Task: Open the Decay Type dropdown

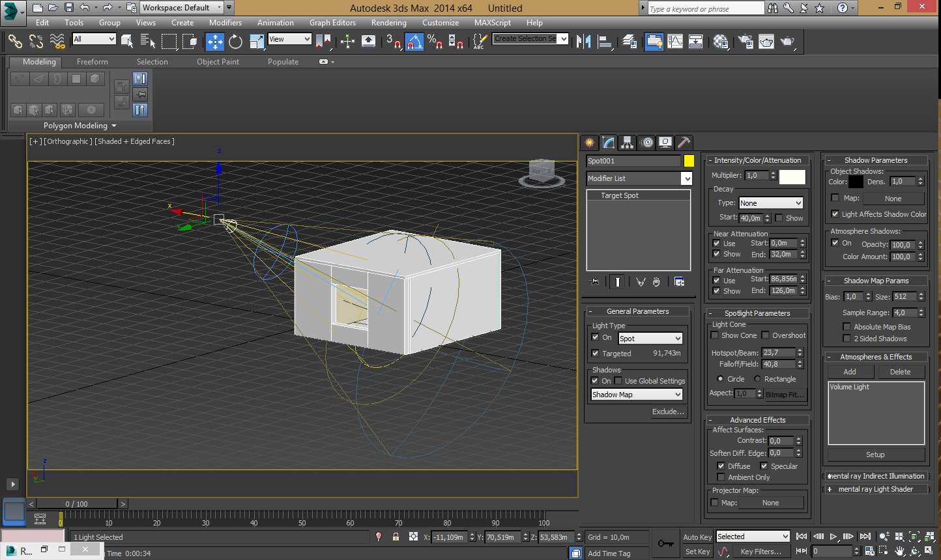Action: [770, 203]
